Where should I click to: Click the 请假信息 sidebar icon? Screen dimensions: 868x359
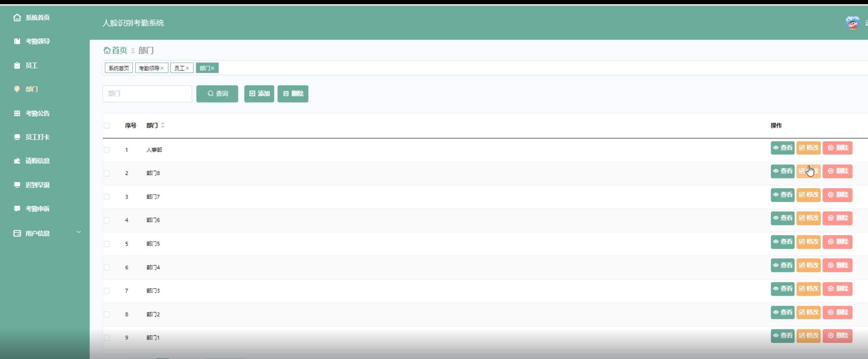click(x=17, y=161)
